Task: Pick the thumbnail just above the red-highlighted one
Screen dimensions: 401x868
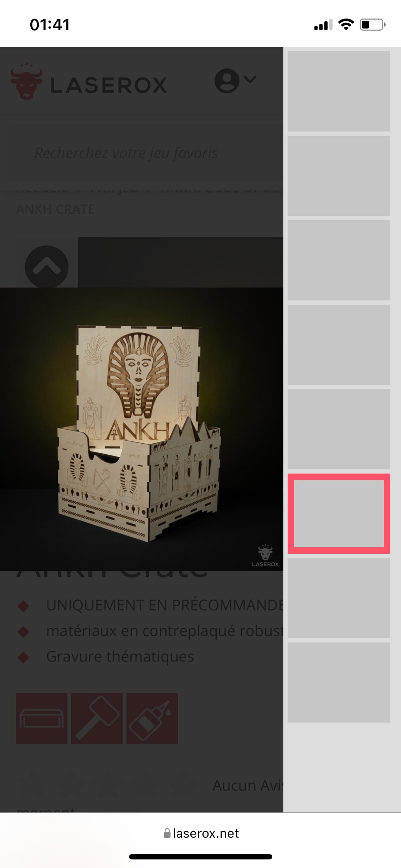Action: click(x=339, y=429)
